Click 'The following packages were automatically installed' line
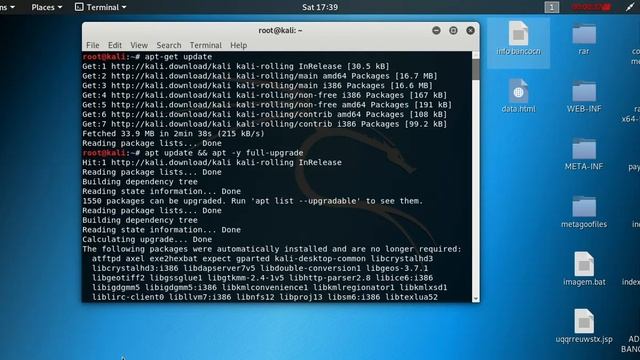 click(272, 249)
